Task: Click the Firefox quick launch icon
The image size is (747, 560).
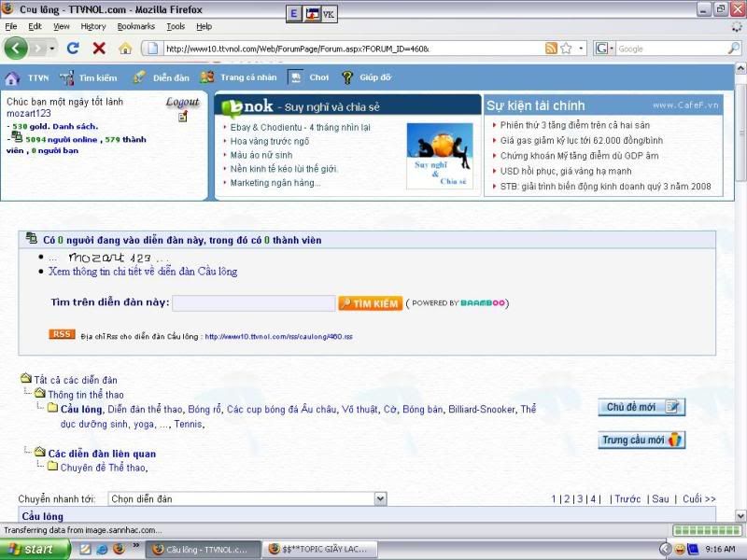Action: click(x=119, y=549)
